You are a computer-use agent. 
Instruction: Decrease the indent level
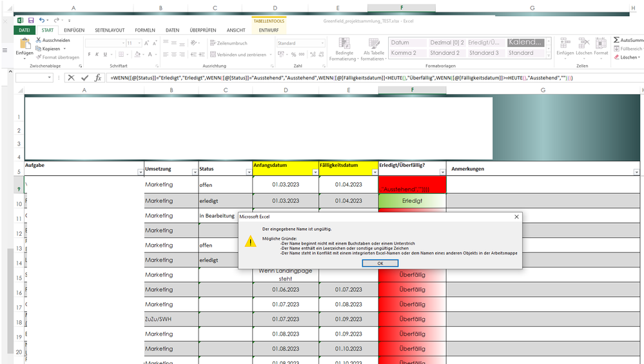pos(193,54)
